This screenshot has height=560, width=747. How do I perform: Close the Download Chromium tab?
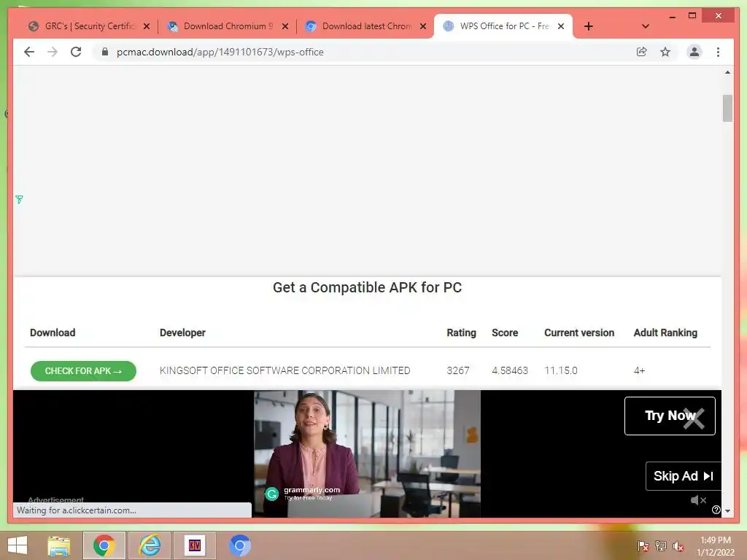285,26
